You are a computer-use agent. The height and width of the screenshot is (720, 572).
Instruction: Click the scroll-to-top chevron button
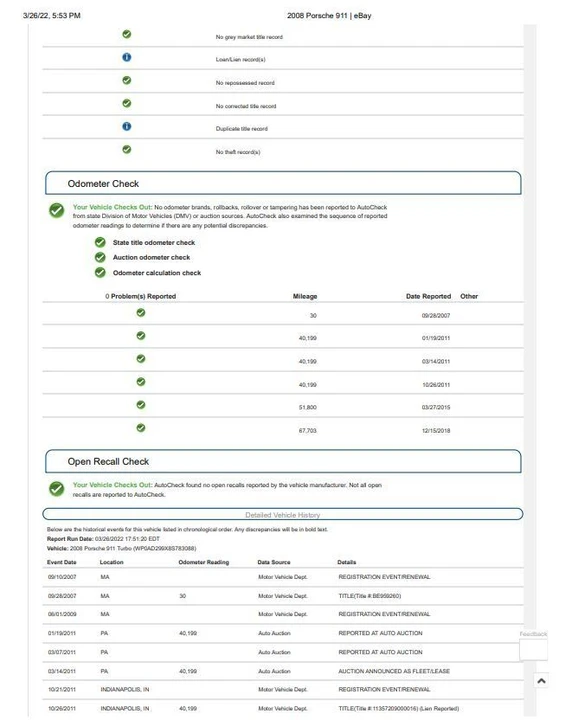(541, 681)
